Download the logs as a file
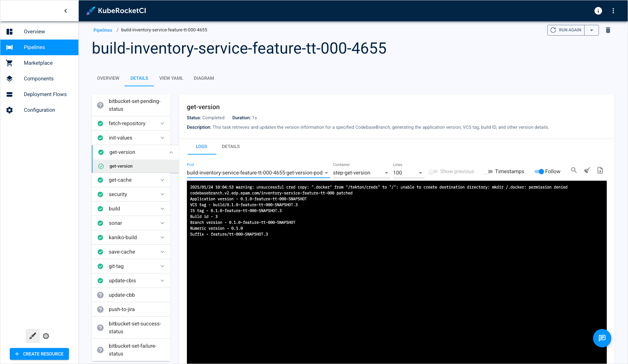The width and height of the screenshot is (628, 364). [600, 170]
